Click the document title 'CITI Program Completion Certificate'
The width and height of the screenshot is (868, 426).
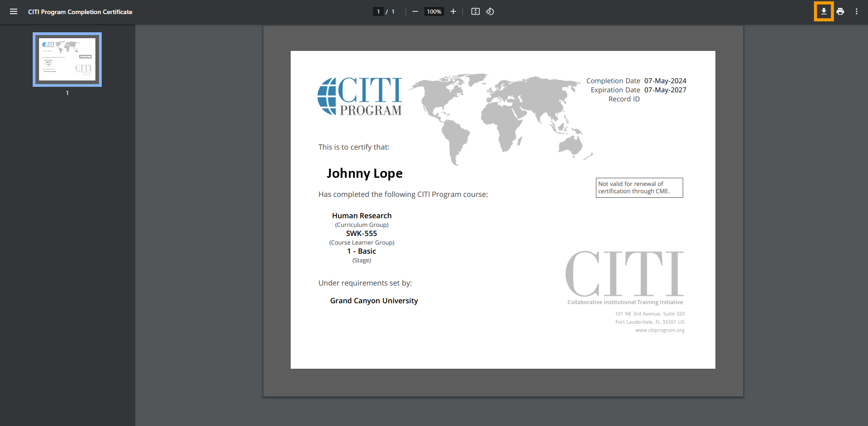(x=80, y=12)
